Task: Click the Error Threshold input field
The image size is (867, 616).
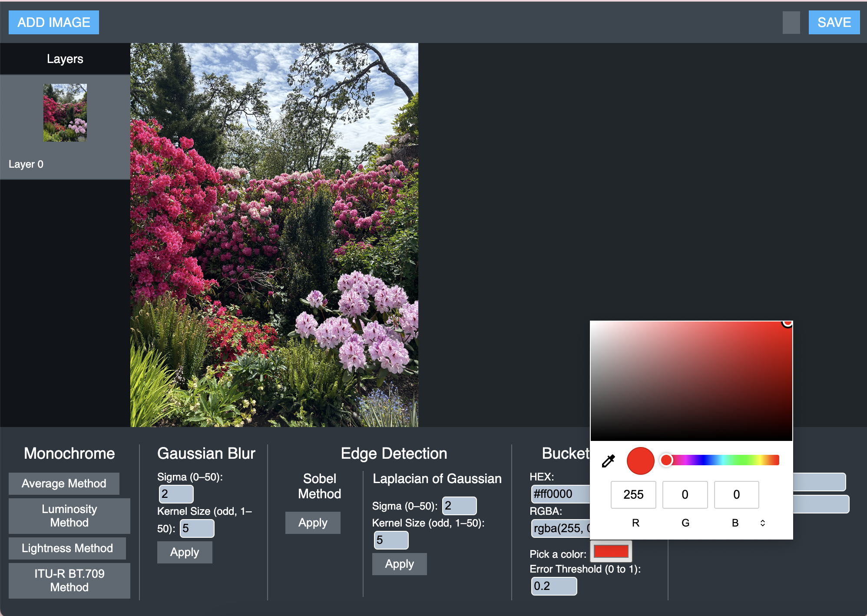Action: pos(553,586)
